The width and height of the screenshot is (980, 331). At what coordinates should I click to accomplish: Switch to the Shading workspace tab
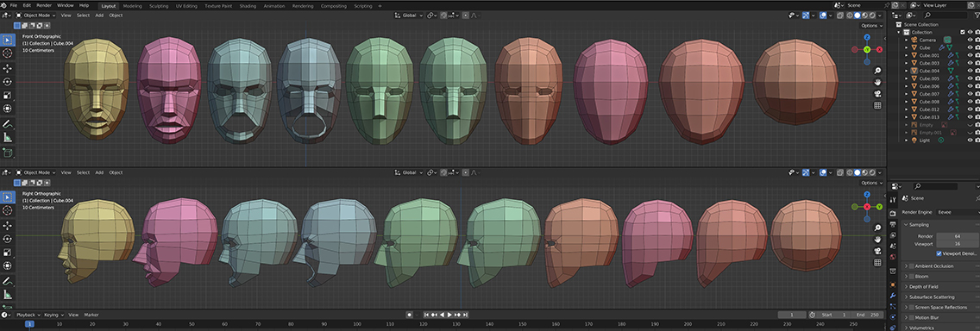[248, 6]
